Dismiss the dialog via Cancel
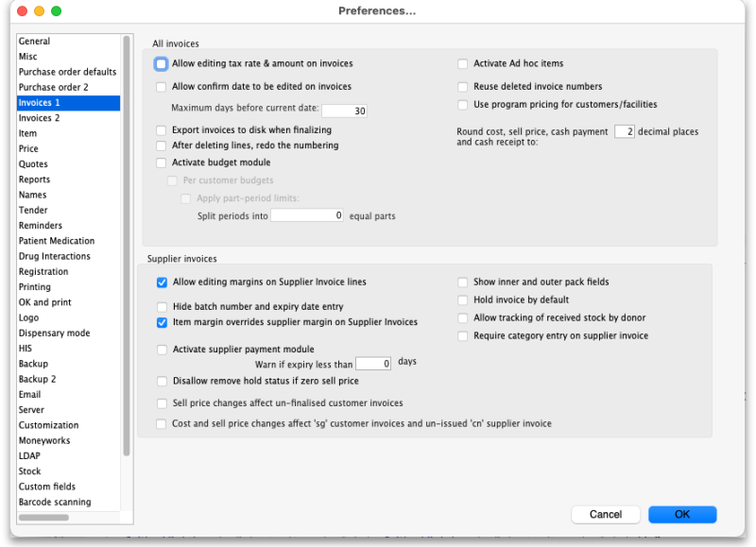The height and width of the screenshot is (547, 756). coord(606,514)
